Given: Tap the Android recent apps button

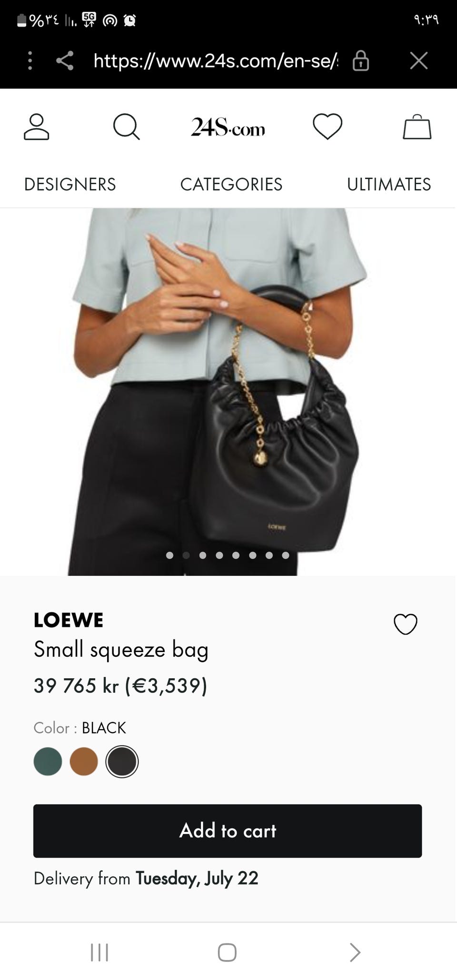Looking at the screenshot, I should [99, 952].
